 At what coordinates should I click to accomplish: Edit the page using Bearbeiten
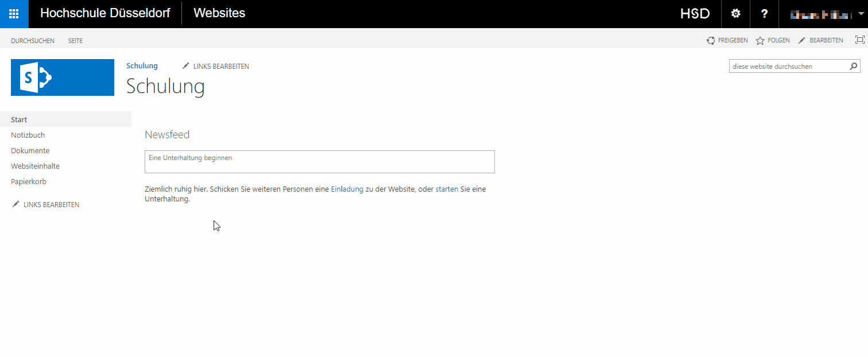click(x=821, y=41)
